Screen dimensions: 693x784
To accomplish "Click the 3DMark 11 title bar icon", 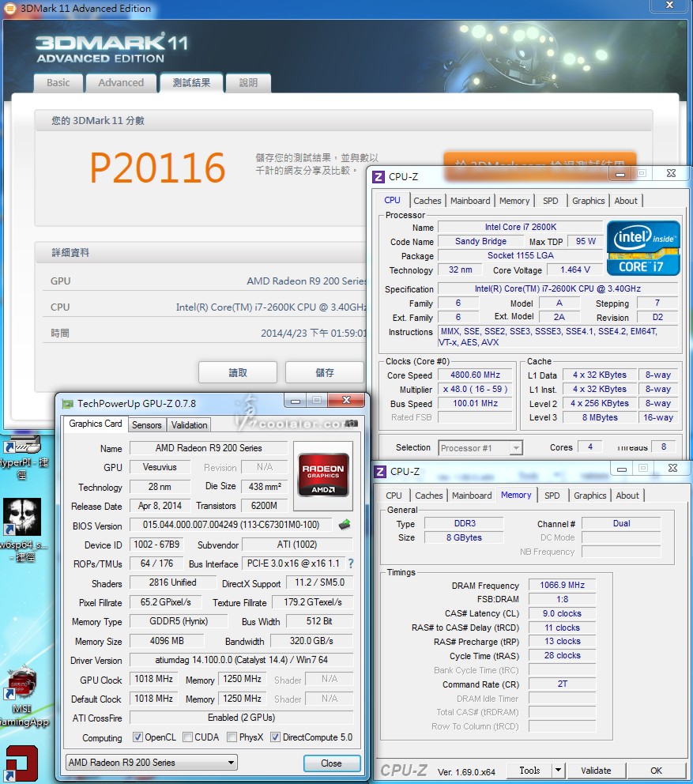I will point(9,8).
